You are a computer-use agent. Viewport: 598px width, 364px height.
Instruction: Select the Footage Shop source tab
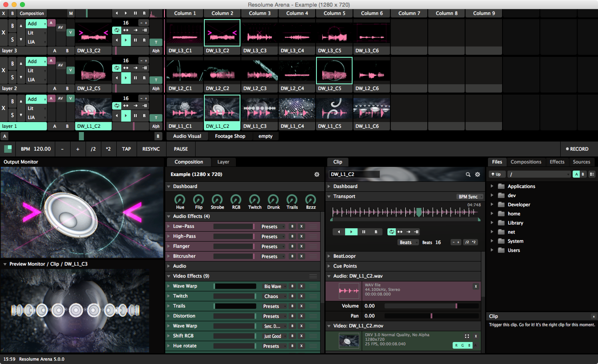[x=230, y=136]
